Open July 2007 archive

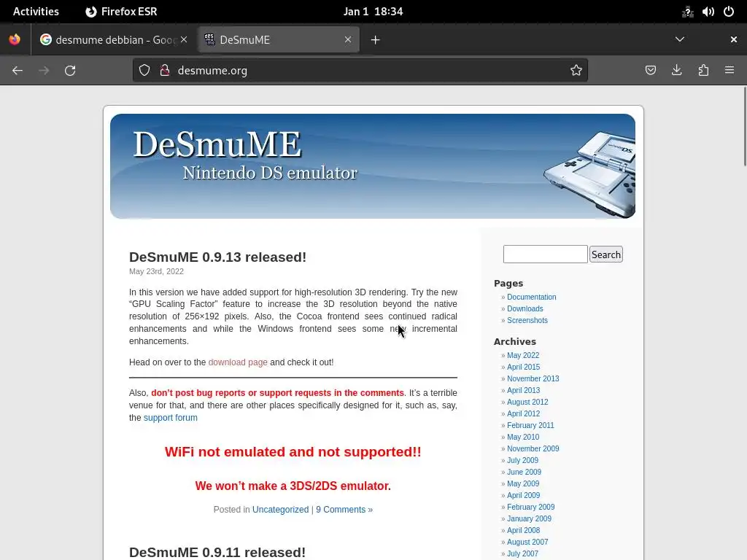coord(522,553)
